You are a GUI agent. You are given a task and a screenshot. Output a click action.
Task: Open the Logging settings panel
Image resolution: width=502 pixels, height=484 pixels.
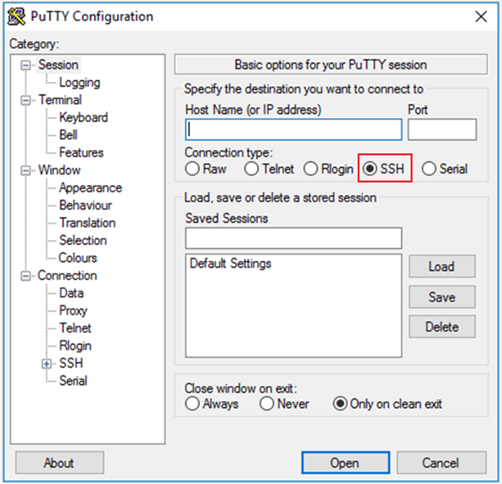(79, 83)
